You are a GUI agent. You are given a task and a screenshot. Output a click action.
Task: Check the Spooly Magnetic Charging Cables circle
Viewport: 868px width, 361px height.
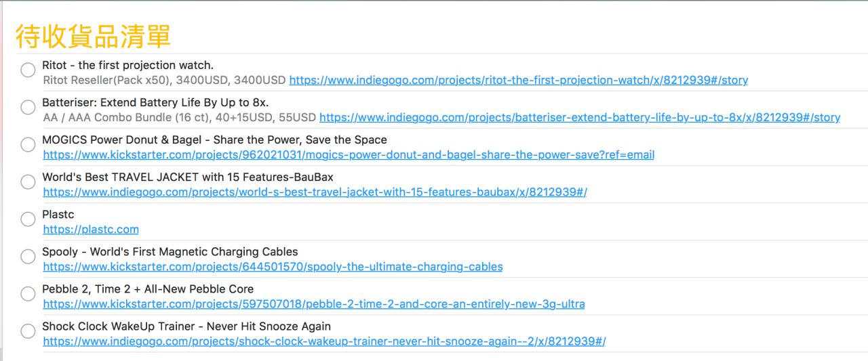pyautogui.click(x=28, y=257)
